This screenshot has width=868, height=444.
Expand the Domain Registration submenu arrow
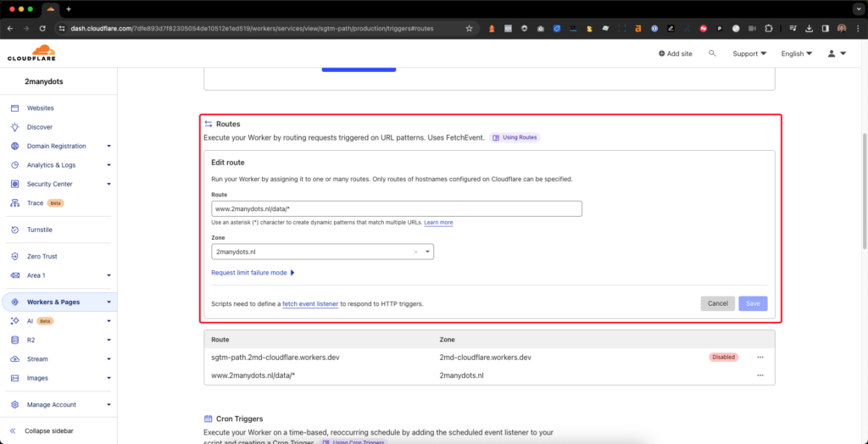108,146
